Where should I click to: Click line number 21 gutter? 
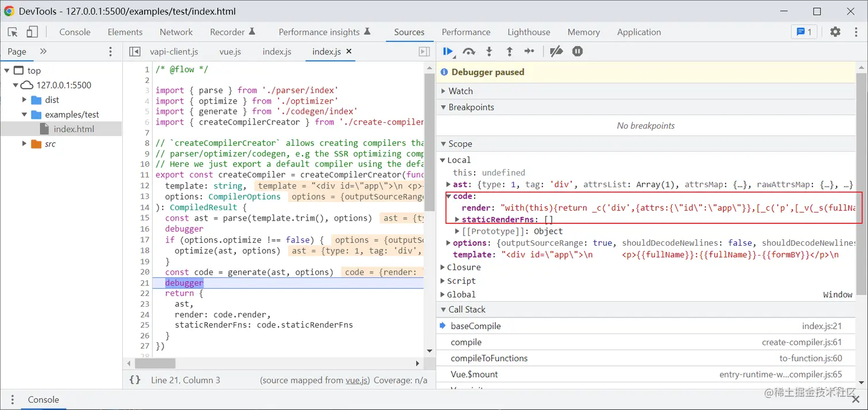coord(145,283)
